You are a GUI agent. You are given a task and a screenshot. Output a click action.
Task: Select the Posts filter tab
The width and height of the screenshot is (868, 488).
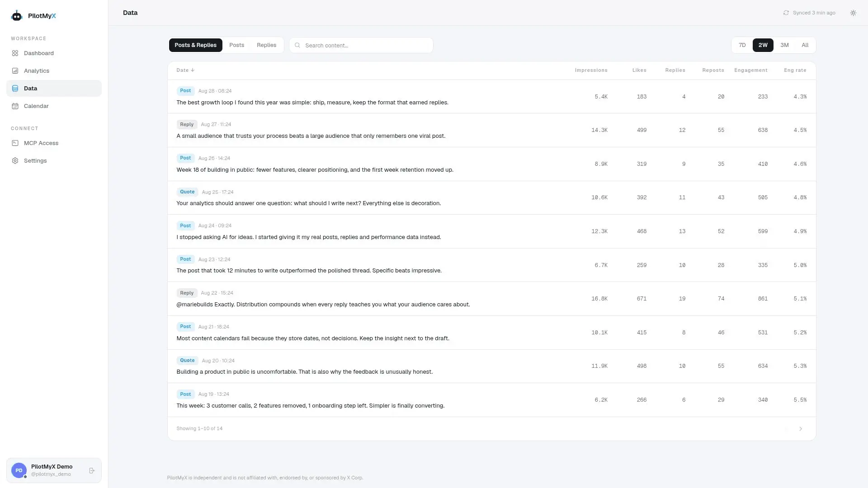click(236, 45)
